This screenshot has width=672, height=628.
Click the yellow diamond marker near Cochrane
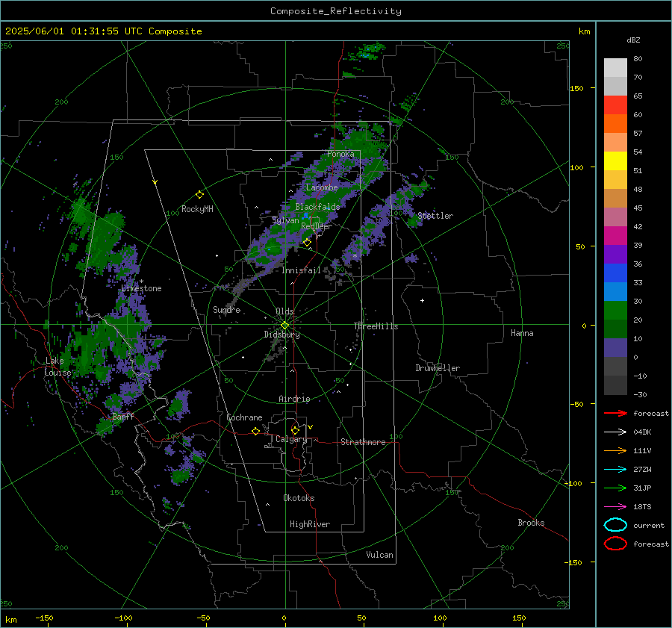point(255,431)
